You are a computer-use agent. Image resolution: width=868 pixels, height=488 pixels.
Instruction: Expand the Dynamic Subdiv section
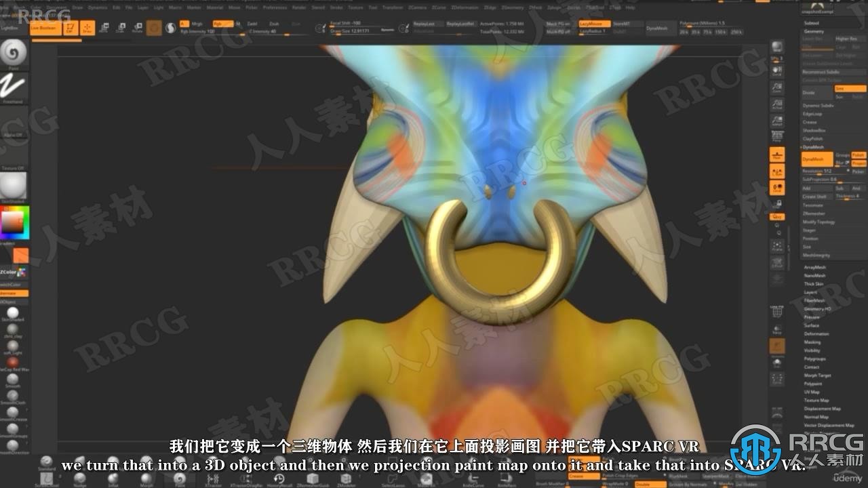819,106
